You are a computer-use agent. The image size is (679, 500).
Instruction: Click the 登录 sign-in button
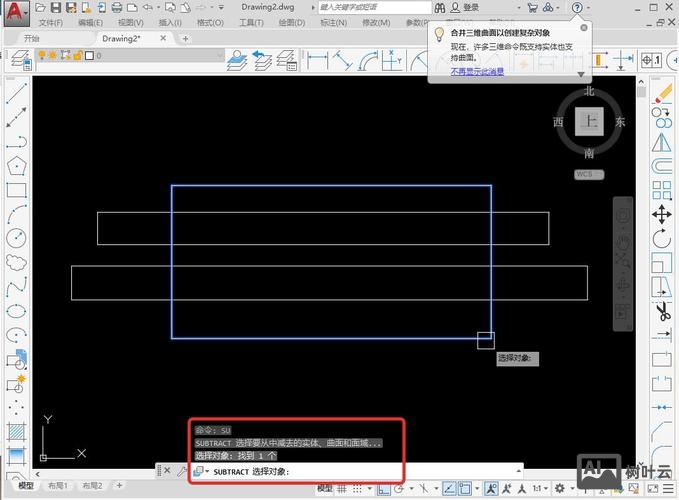coord(470,7)
